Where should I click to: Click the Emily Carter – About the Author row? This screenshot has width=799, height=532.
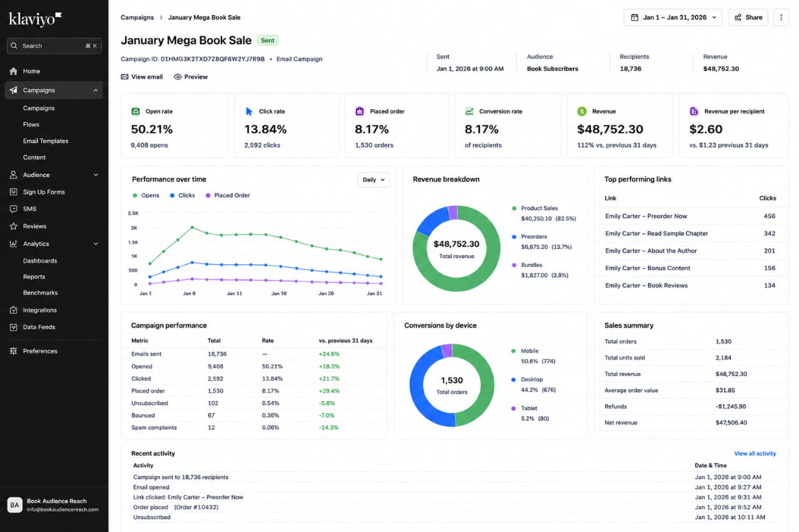point(690,251)
